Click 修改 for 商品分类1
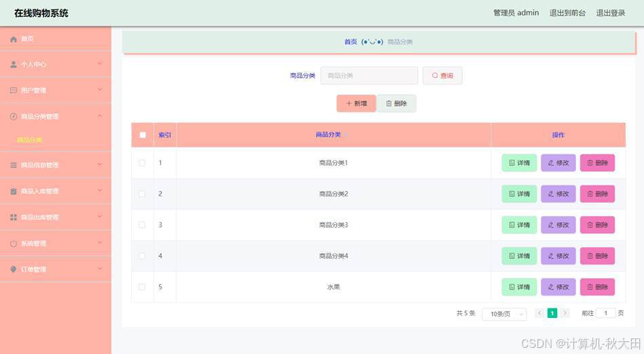Viewport: 644px width, 354px height. (x=558, y=163)
